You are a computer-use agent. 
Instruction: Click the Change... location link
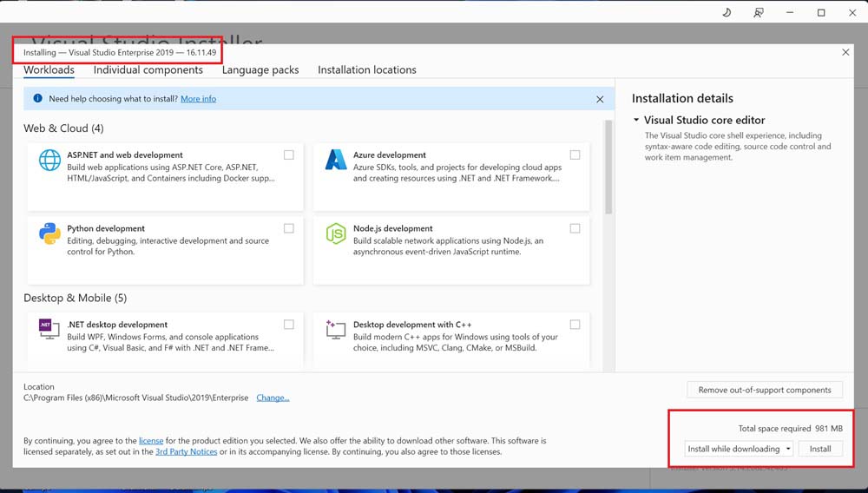pyautogui.click(x=273, y=398)
